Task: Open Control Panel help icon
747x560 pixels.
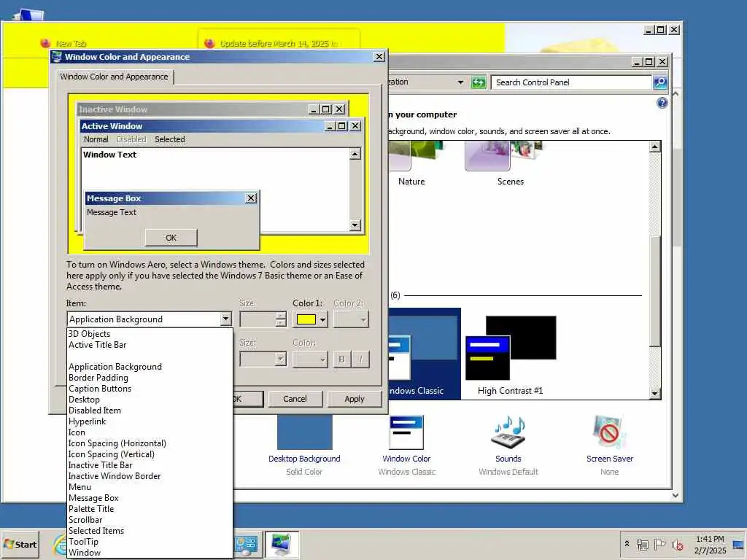Action: click(x=662, y=103)
